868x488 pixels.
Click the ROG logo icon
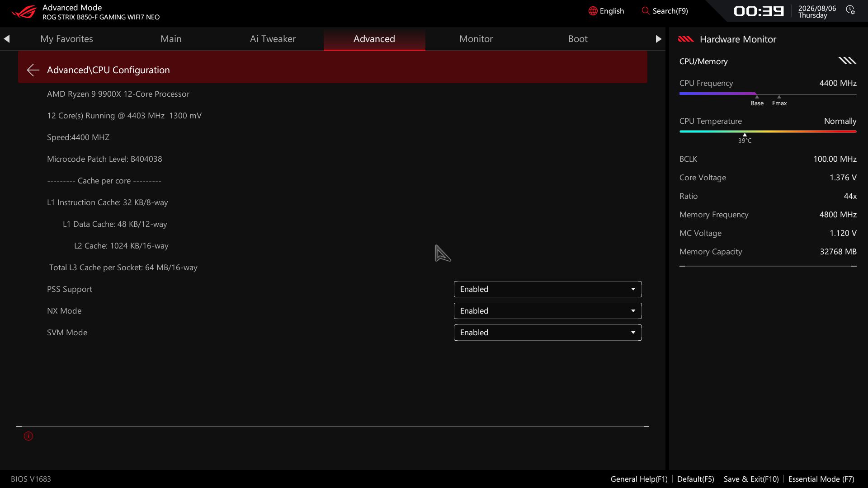pyautogui.click(x=24, y=11)
